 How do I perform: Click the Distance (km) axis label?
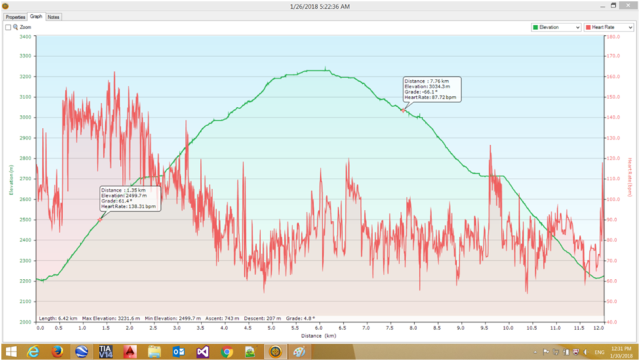318,336
